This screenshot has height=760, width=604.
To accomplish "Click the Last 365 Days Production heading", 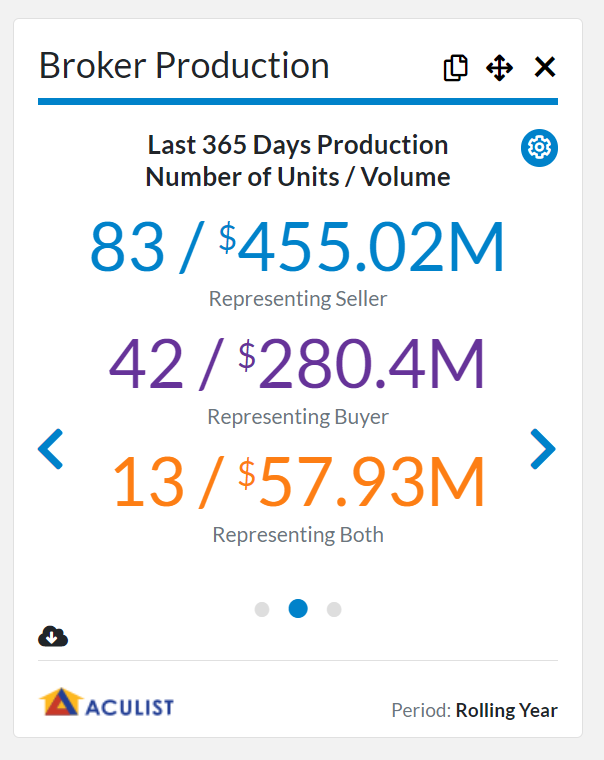I will (298, 145).
